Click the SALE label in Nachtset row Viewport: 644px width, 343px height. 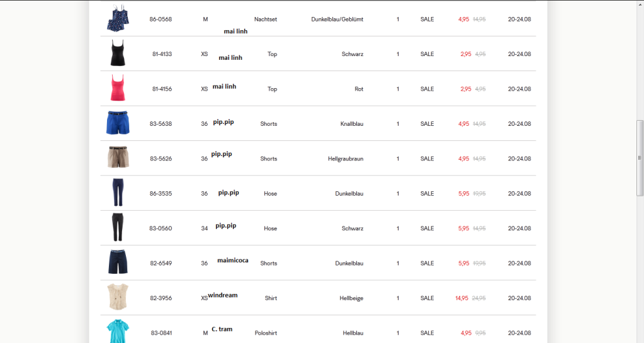coord(427,20)
